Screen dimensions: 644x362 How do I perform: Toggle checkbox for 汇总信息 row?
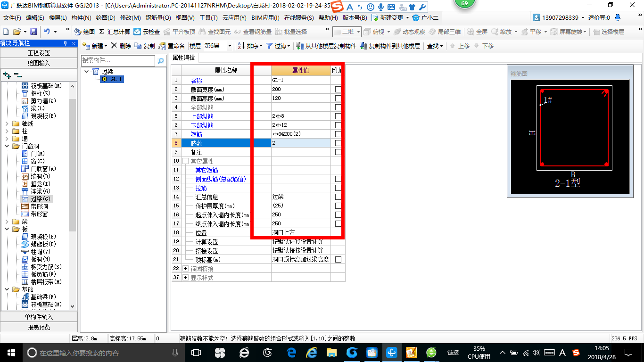pyautogui.click(x=338, y=197)
